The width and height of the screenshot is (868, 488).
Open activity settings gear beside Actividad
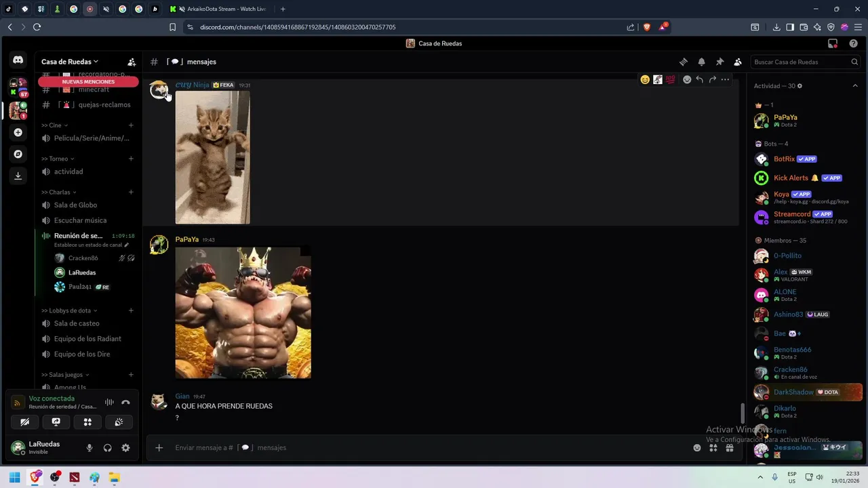(x=800, y=86)
